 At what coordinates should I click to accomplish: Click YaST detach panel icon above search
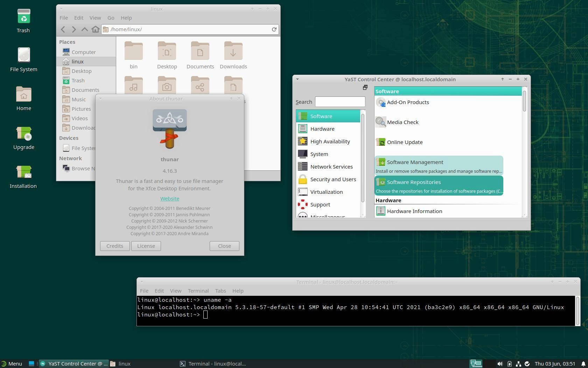(x=365, y=87)
